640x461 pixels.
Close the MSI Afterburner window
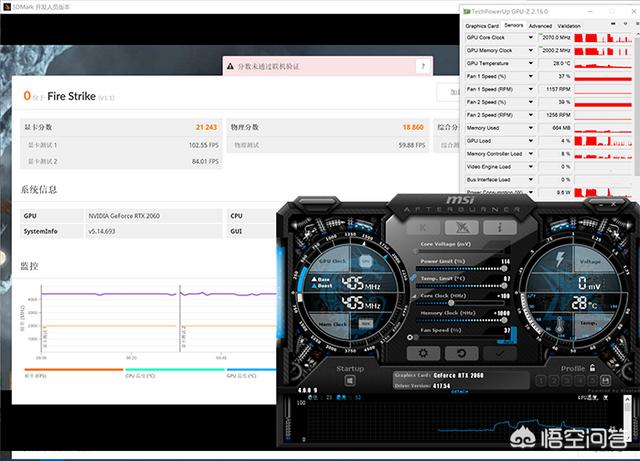[x=614, y=203]
